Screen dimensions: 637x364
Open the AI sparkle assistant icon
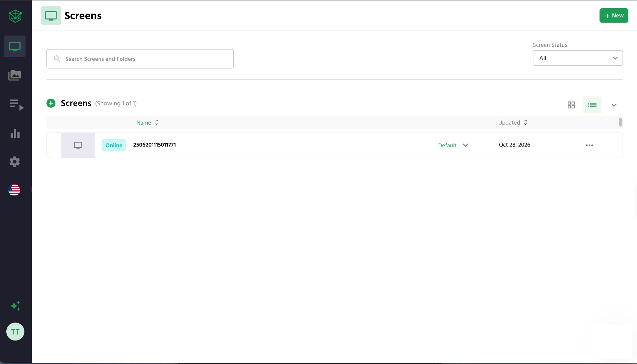[15, 306]
